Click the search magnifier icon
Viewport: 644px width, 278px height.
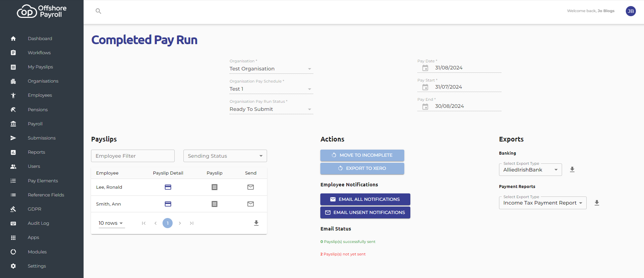pyautogui.click(x=98, y=11)
